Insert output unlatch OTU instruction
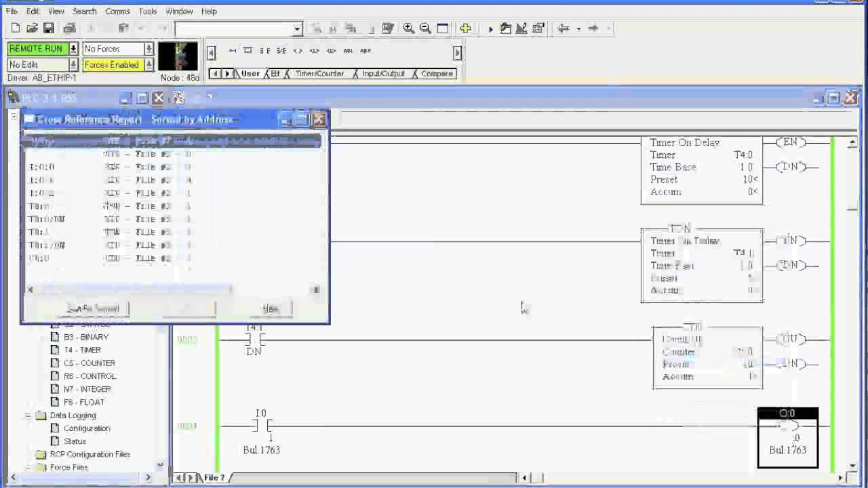The width and height of the screenshot is (868, 488). [x=331, y=51]
